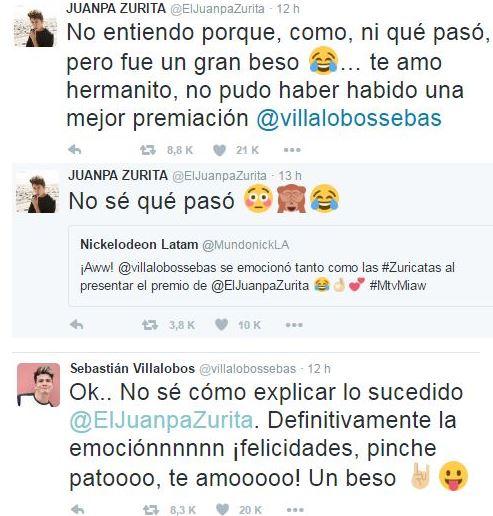Reply to the first Juanpa Zurita tweet
This screenshot has height=516, width=493.
tap(75, 150)
